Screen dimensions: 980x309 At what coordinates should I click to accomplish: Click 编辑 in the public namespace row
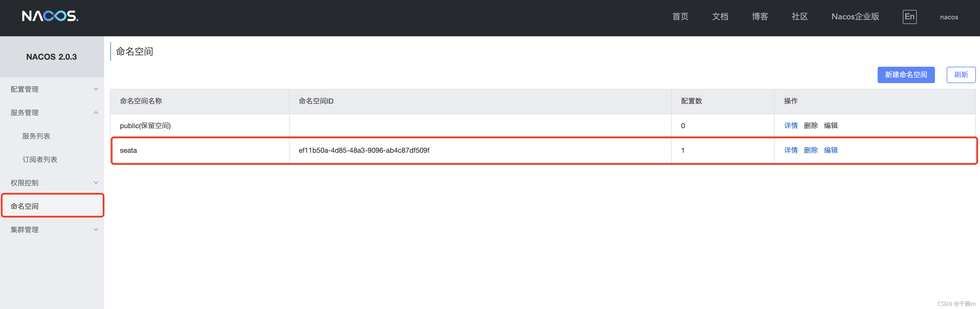831,126
